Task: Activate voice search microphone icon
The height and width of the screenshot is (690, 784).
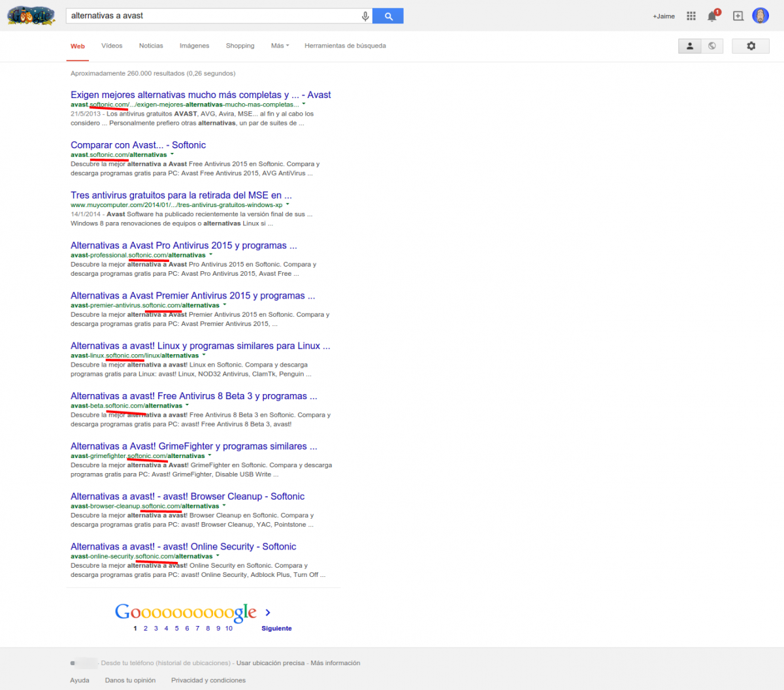Action: pos(365,16)
